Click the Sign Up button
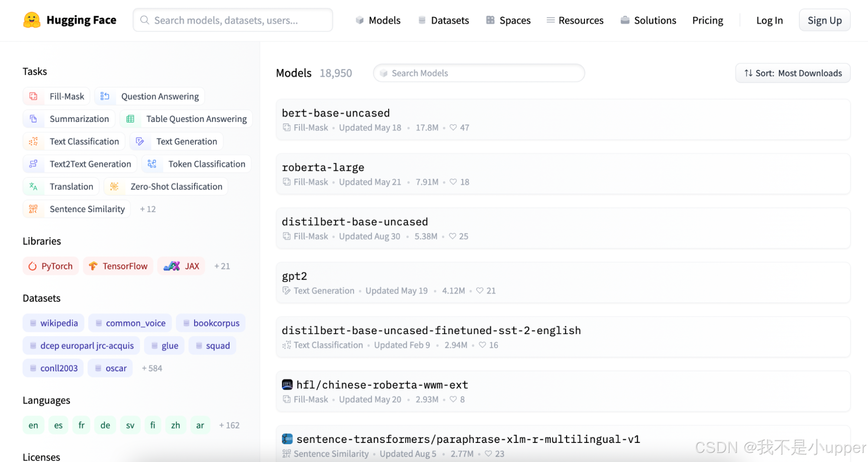868x462 pixels. coord(824,20)
